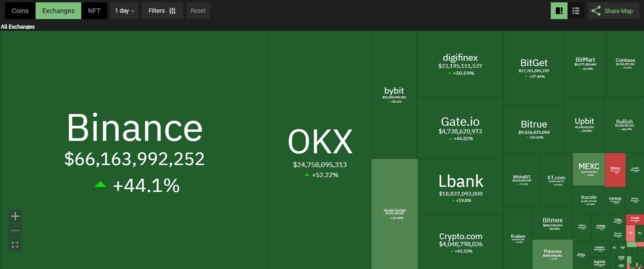Select the BigONE tile
Viewport: 644px width, 269px height.
tap(599, 263)
